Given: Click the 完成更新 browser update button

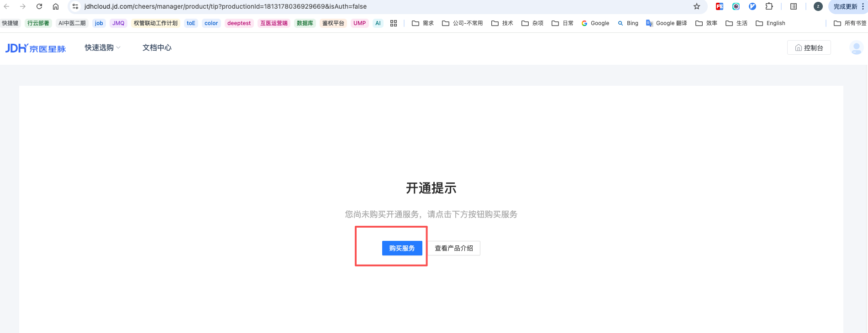Looking at the screenshot, I should pyautogui.click(x=845, y=6).
